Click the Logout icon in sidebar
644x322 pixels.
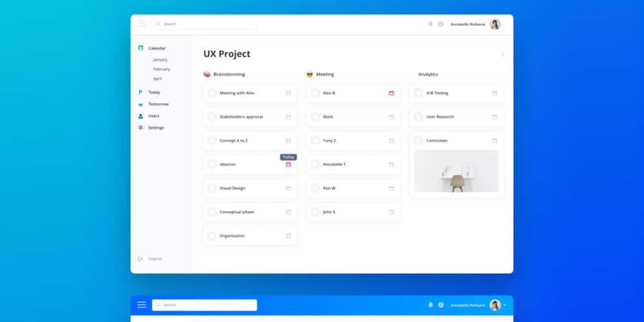click(x=140, y=258)
